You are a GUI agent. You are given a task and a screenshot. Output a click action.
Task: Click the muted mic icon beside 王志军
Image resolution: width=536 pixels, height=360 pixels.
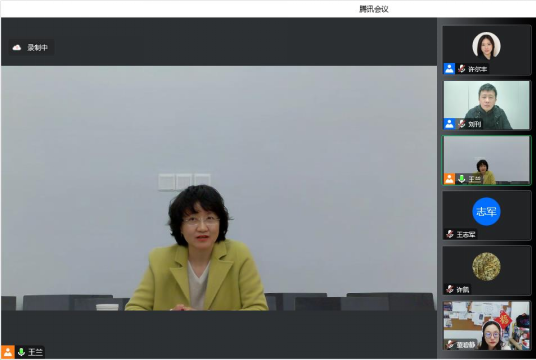pos(450,234)
